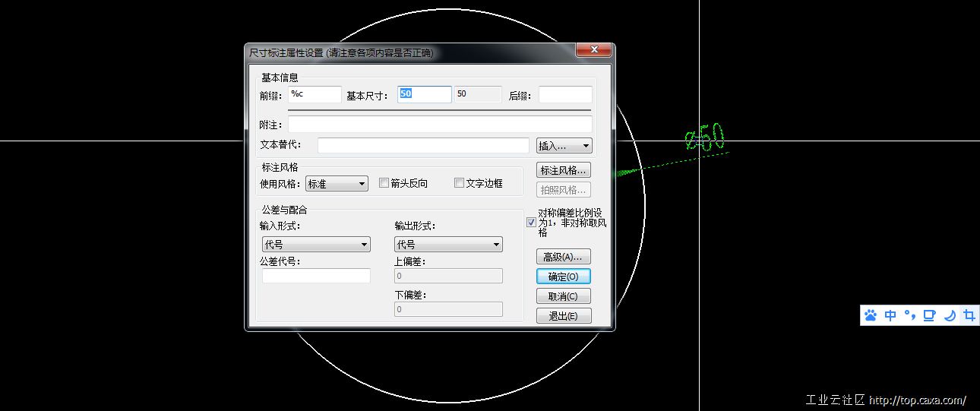
Task: Switch punctuation mode icon in IME bar
Action: pyautogui.click(x=909, y=315)
